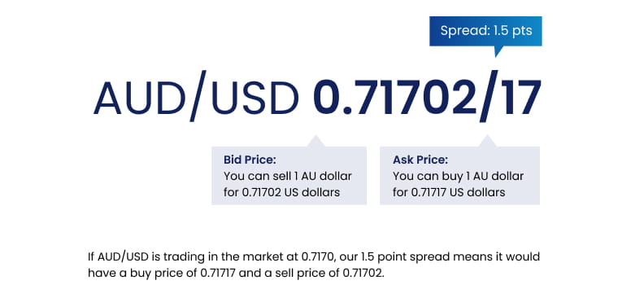Click the AUD/USD currency pair heading

coord(196,98)
